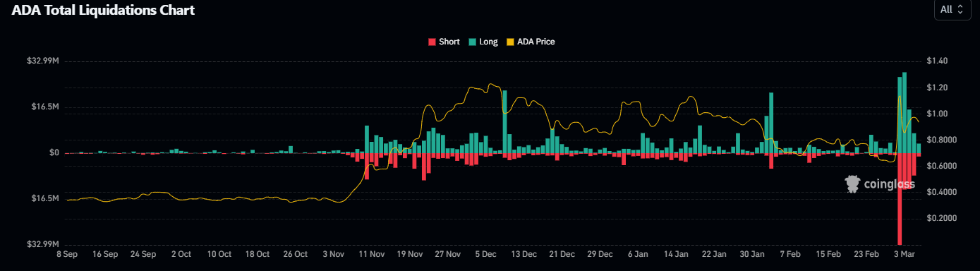Click the 3 Nov date label
980x271 pixels.
pyautogui.click(x=334, y=253)
